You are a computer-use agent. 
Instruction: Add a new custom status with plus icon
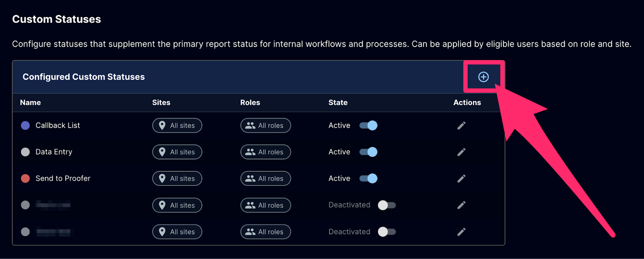click(483, 77)
